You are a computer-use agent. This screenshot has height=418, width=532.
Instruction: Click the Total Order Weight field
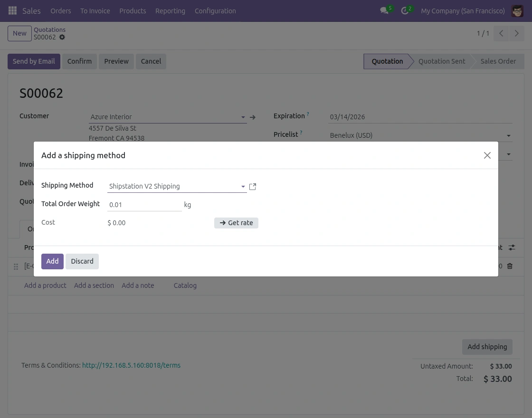click(x=142, y=204)
